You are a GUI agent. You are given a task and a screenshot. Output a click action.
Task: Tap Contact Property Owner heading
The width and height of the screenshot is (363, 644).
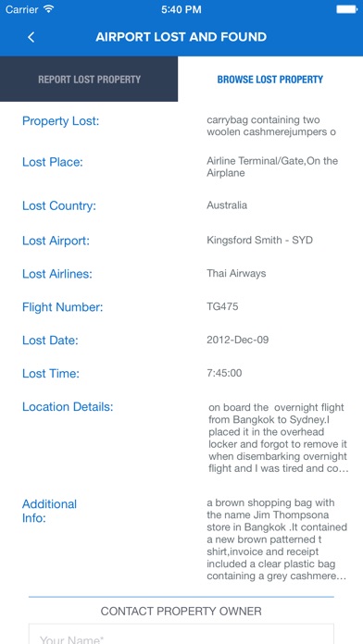181,611
